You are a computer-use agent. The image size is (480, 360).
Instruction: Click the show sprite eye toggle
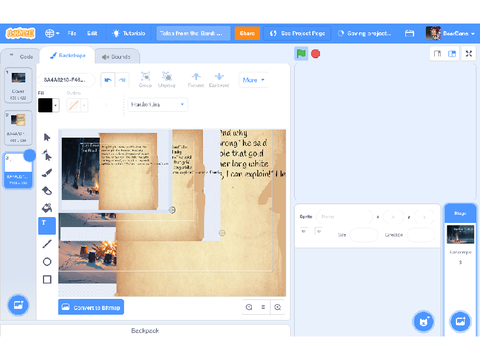tap(304, 231)
